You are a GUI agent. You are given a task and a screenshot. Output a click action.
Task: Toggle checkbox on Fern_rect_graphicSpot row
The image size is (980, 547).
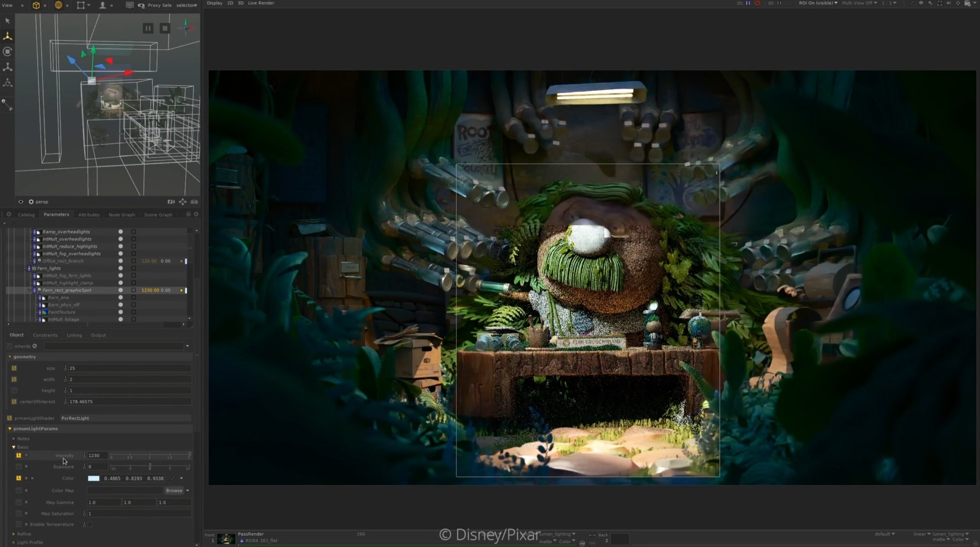coord(134,290)
